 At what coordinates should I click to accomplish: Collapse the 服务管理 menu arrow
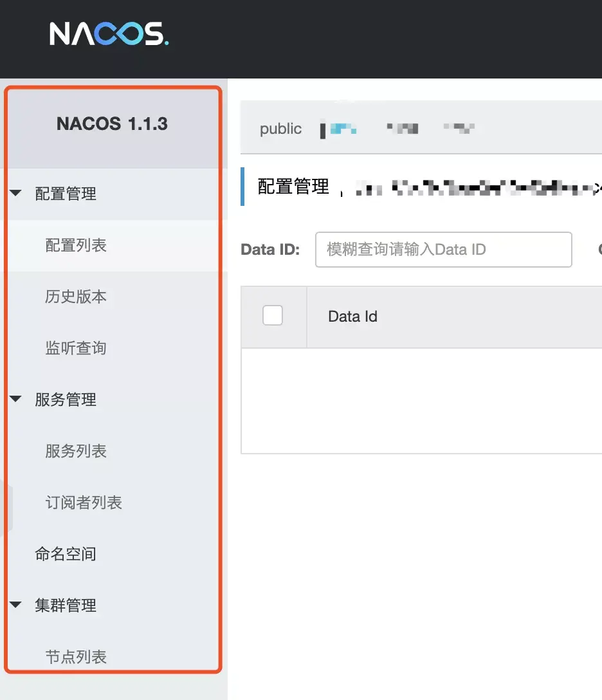[15, 399]
